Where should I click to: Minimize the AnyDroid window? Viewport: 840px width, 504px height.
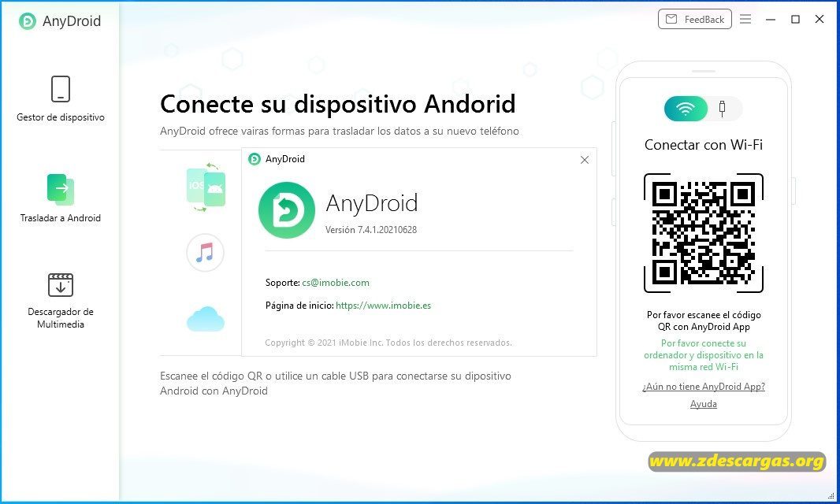click(771, 19)
